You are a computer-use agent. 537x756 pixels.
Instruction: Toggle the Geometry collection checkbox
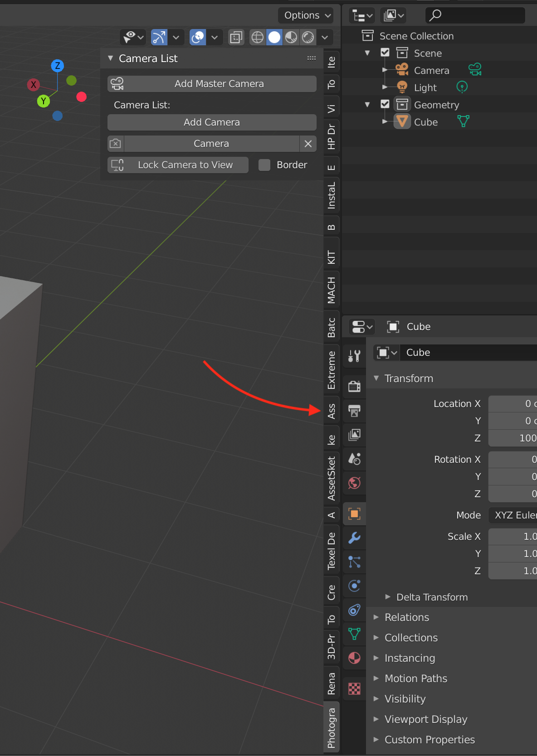(x=385, y=104)
